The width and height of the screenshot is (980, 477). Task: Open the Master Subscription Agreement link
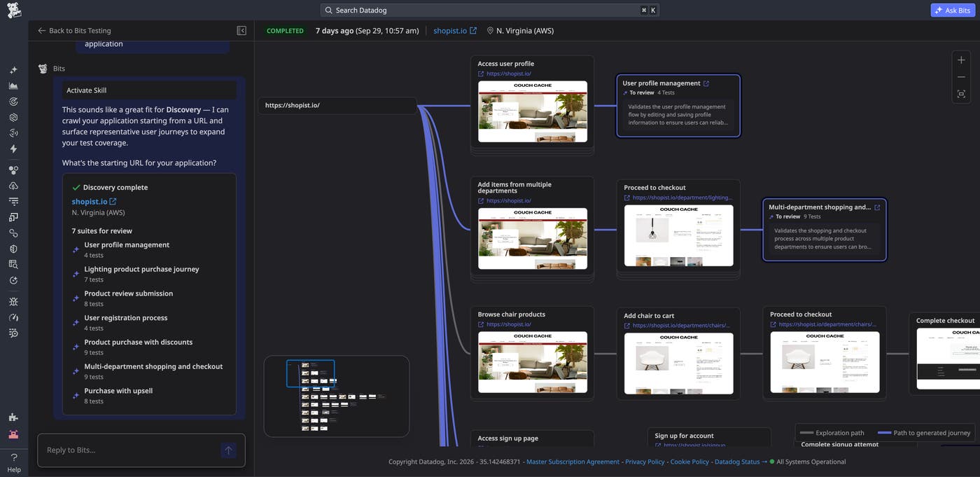coord(573,462)
